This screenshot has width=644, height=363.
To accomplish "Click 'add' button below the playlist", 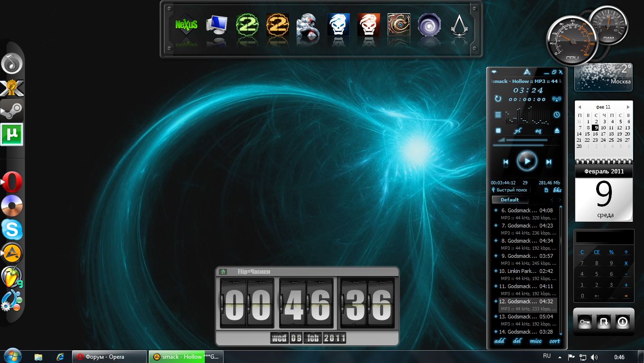I will click(x=499, y=341).
